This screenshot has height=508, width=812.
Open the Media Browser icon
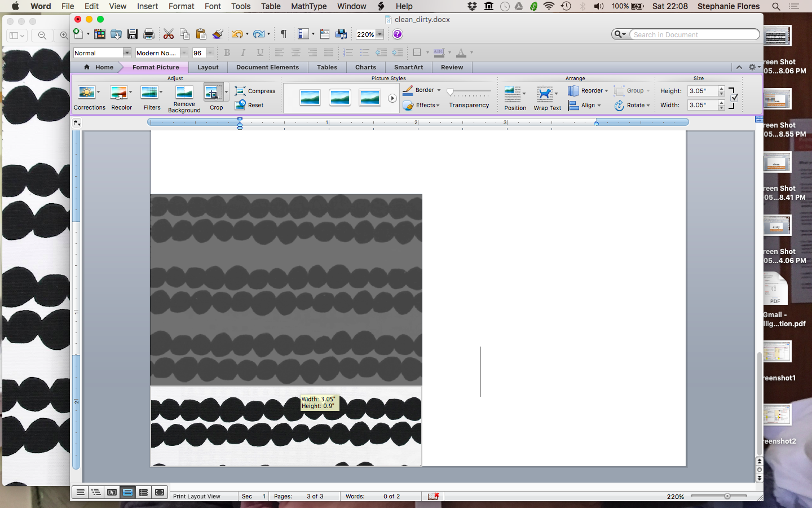click(341, 34)
